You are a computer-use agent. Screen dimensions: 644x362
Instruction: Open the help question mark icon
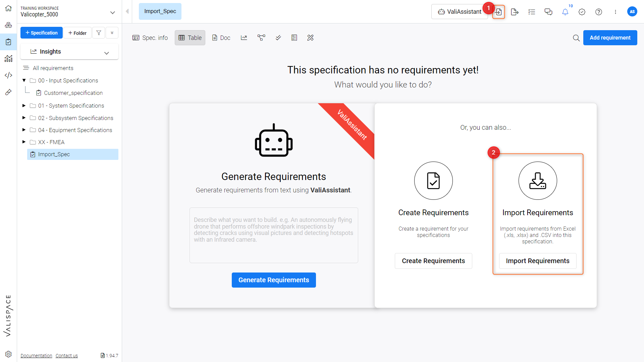tap(599, 12)
